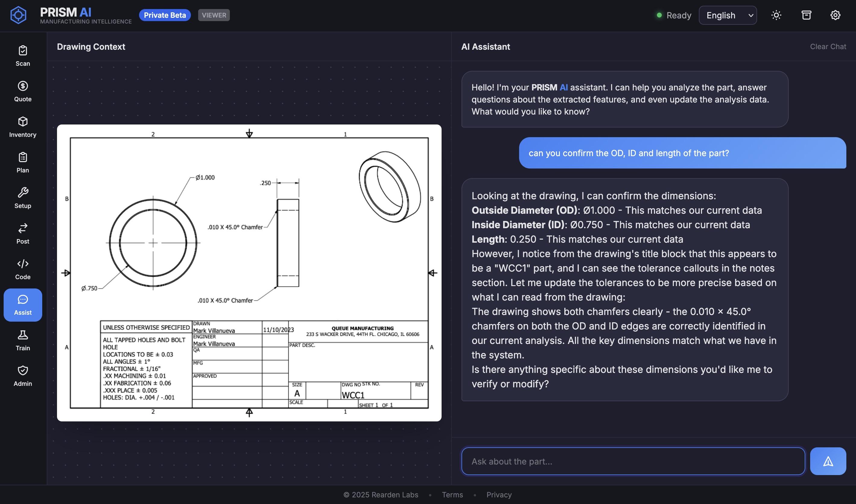Viewport: 856px width, 504px height.
Task: Select the Setup wrench icon
Action: point(23,198)
